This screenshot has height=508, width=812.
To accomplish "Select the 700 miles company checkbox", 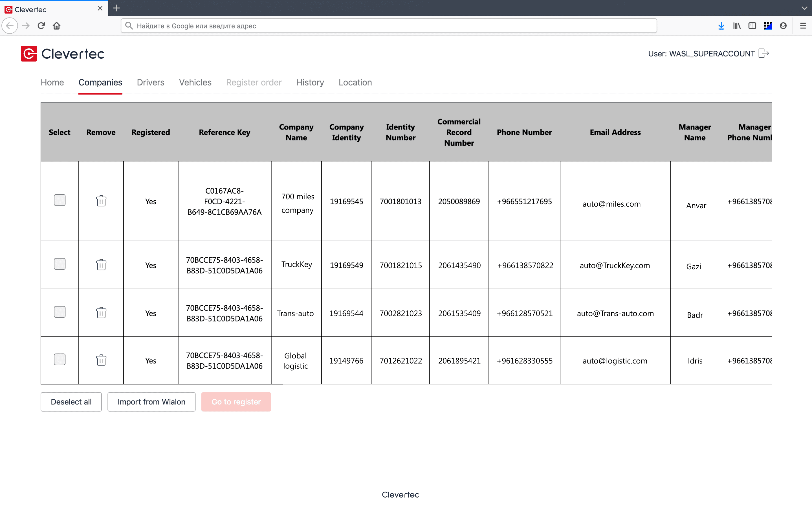I will (x=60, y=200).
